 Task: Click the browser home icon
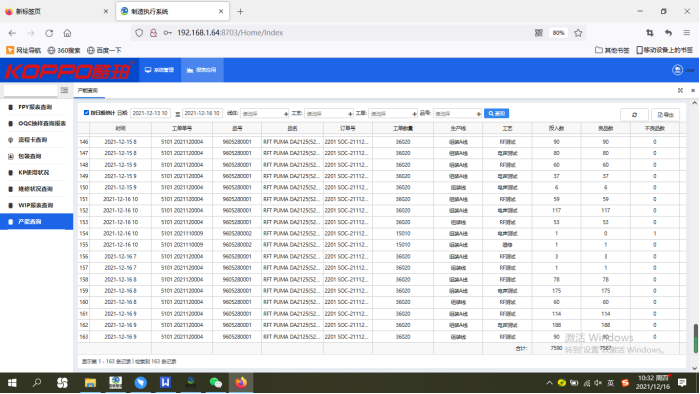67,33
